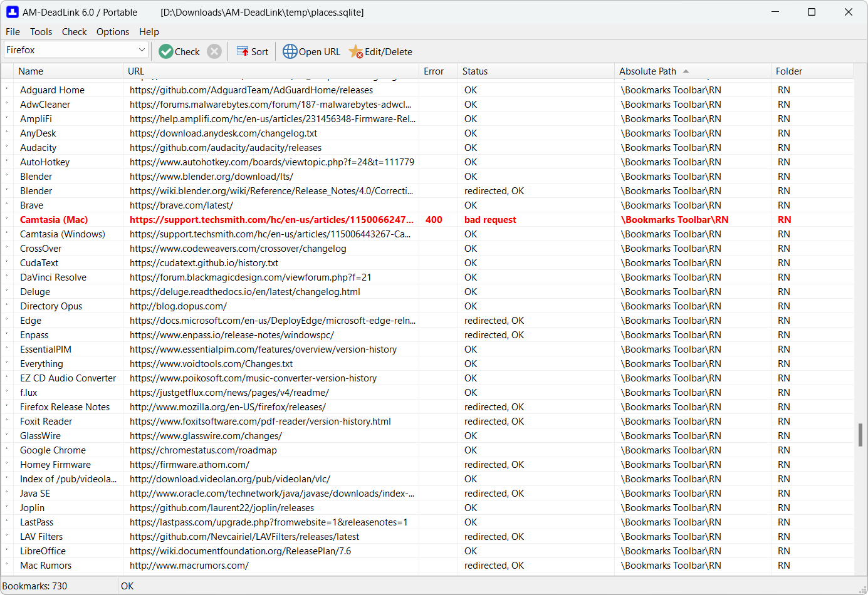Image resolution: width=868 pixels, height=595 pixels.
Task: Select the AnyDesk bookmark
Action: click(x=38, y=133)
